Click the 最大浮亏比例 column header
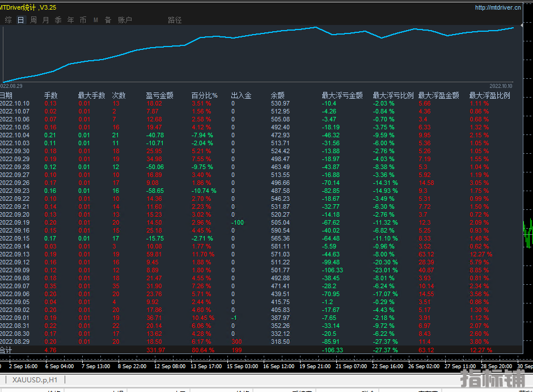Screen dimensions: 533x392 click(x=393, y=95)
